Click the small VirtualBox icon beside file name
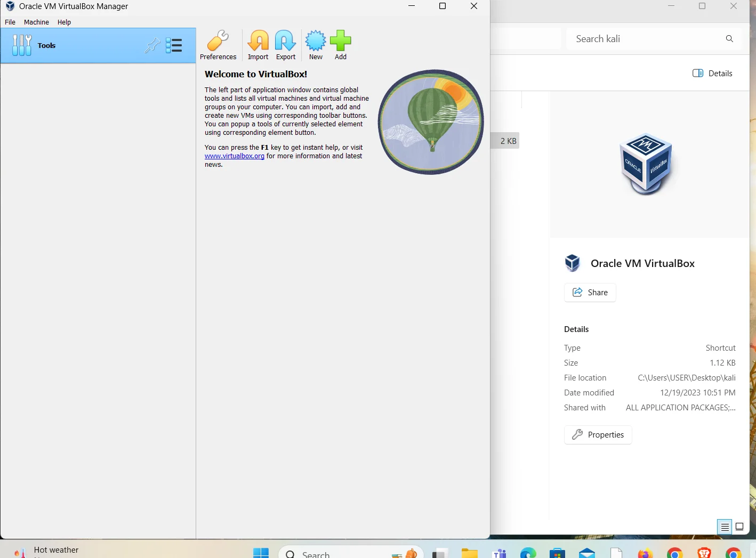This screenshot has width=756, height=558. (x=572, y=263)
